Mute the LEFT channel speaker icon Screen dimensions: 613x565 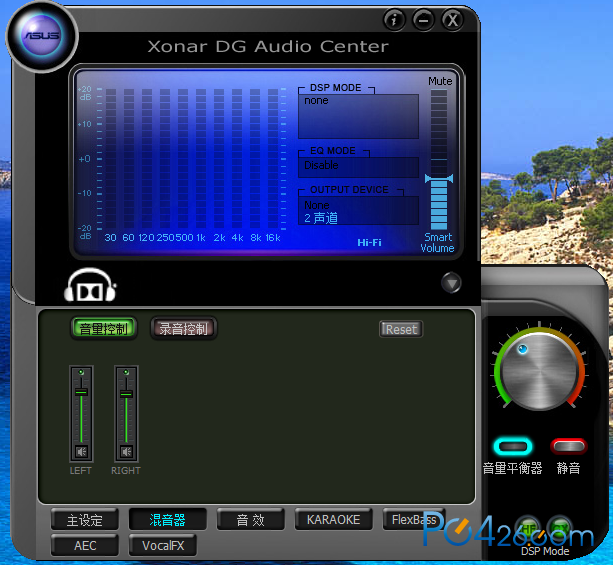pos(81,452)
